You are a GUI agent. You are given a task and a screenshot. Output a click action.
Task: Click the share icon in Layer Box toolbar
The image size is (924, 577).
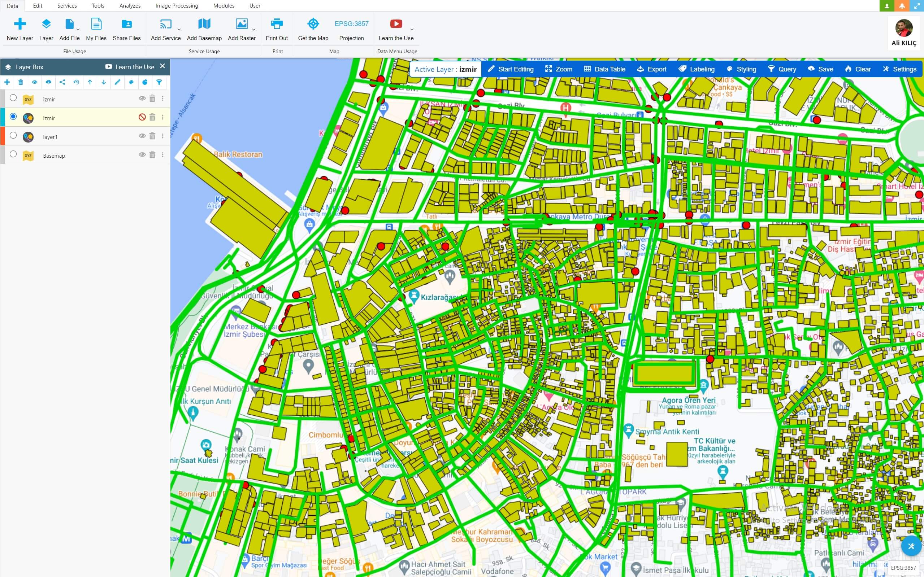pos(62,82)
